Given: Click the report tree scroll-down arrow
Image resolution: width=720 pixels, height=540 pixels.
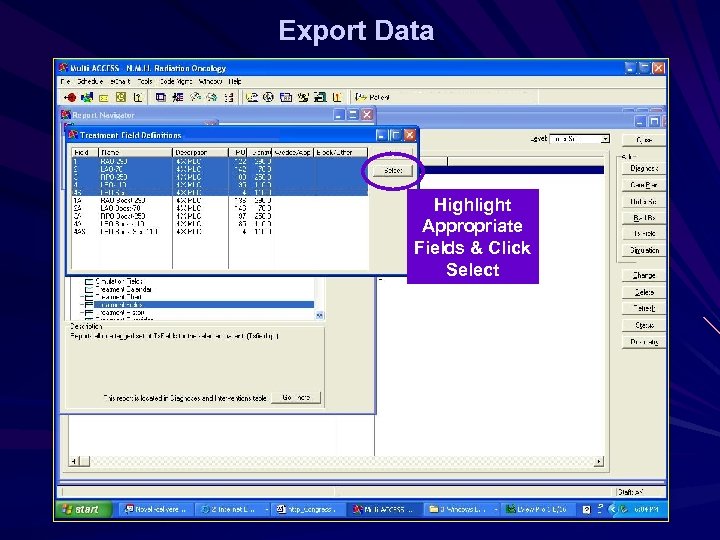Looking at the screenshot, I should click(320, 315).
